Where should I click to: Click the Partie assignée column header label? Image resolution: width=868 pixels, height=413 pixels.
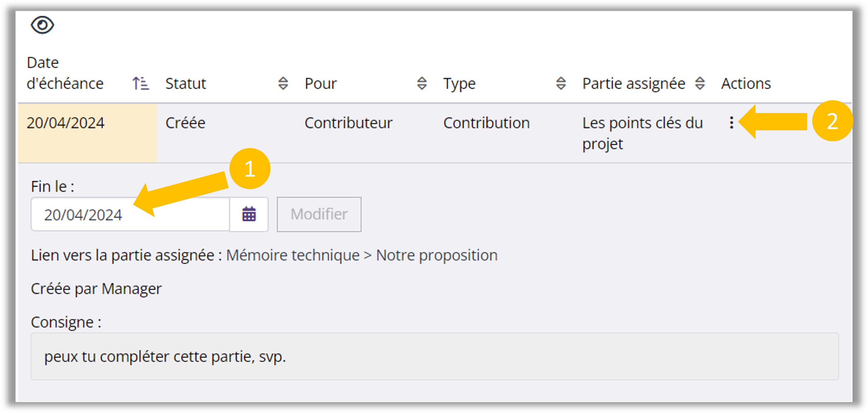(633, 83)
